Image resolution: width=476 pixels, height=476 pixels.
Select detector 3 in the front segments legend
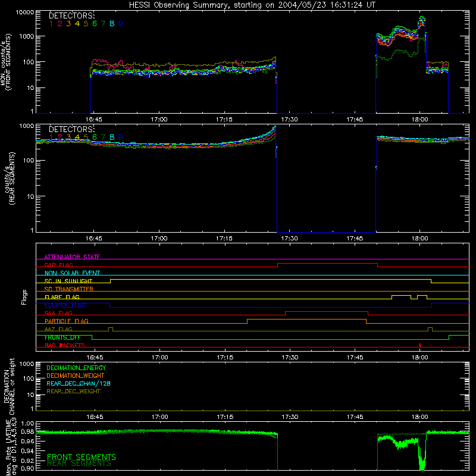(68, 24)
